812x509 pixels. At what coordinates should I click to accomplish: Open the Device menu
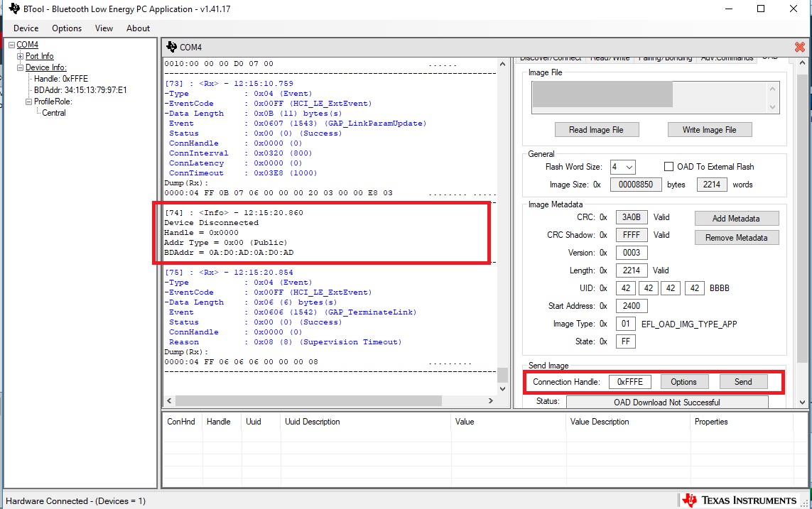pos(26,28)
